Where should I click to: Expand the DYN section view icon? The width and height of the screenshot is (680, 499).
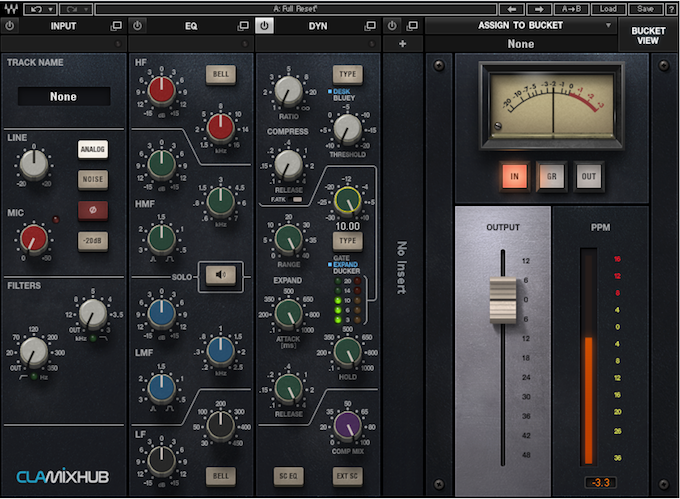(370, 26)
